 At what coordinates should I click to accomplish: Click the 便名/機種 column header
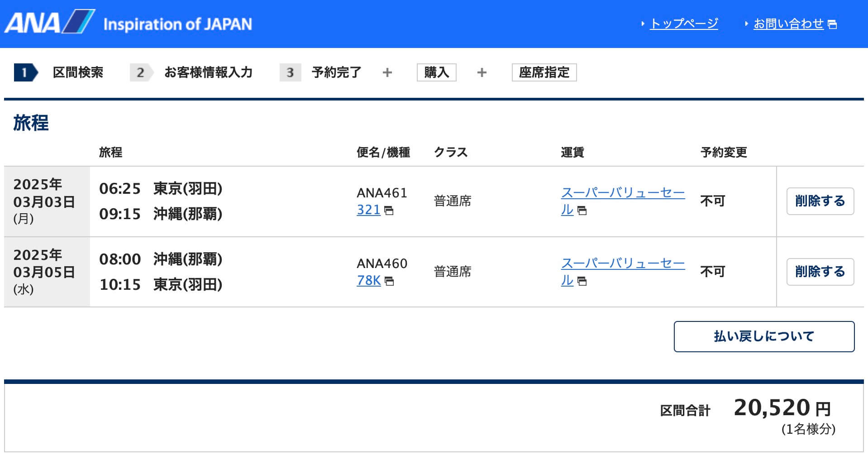383,153
